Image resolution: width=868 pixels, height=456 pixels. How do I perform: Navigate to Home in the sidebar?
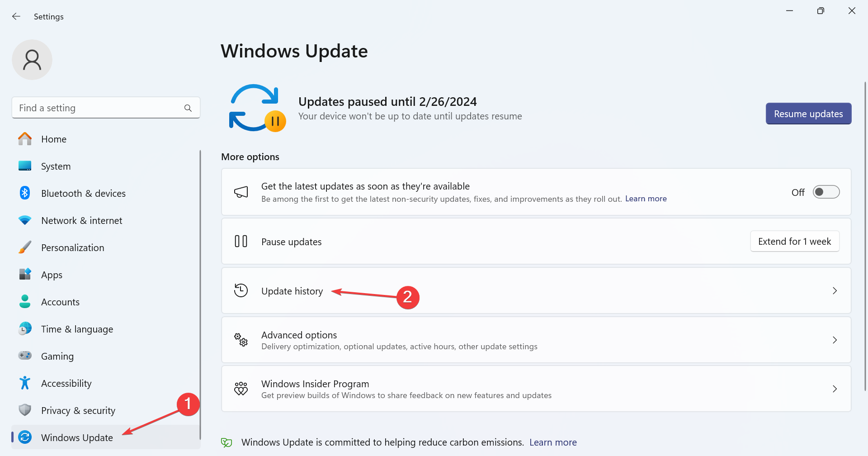point(53,139)
